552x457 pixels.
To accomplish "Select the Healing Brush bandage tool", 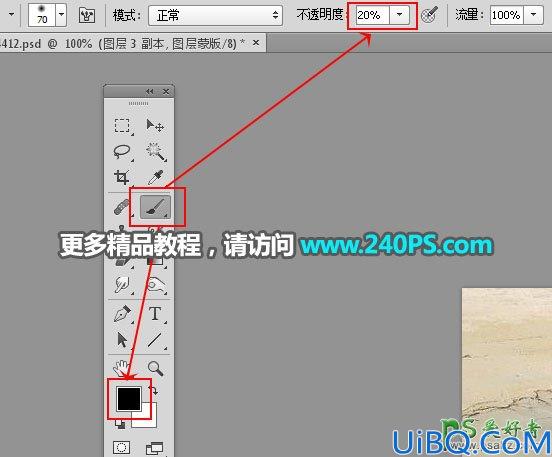I will tap(122, 207).
